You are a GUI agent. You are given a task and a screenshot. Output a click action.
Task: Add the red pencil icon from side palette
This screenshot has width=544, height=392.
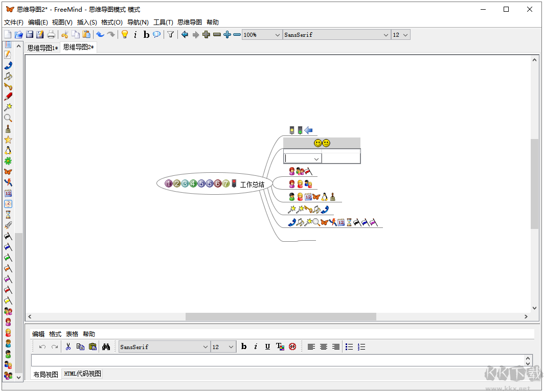click(8, 97)
